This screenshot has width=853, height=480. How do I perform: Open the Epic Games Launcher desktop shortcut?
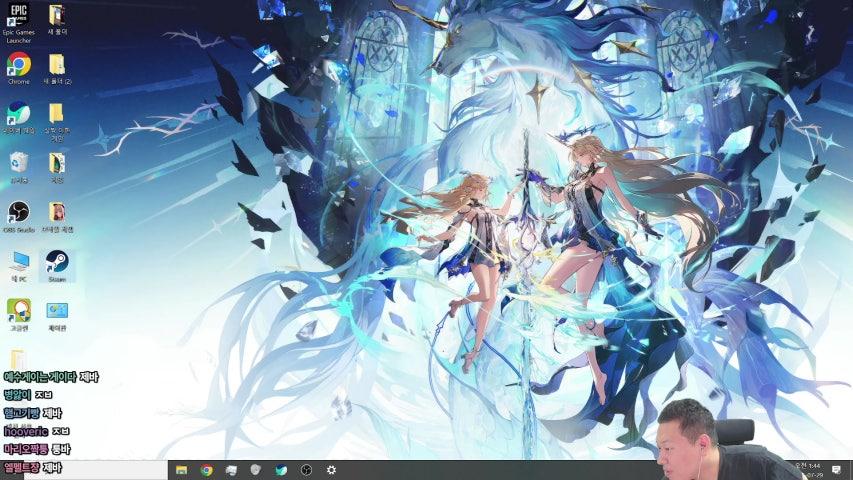coord(18,23)
